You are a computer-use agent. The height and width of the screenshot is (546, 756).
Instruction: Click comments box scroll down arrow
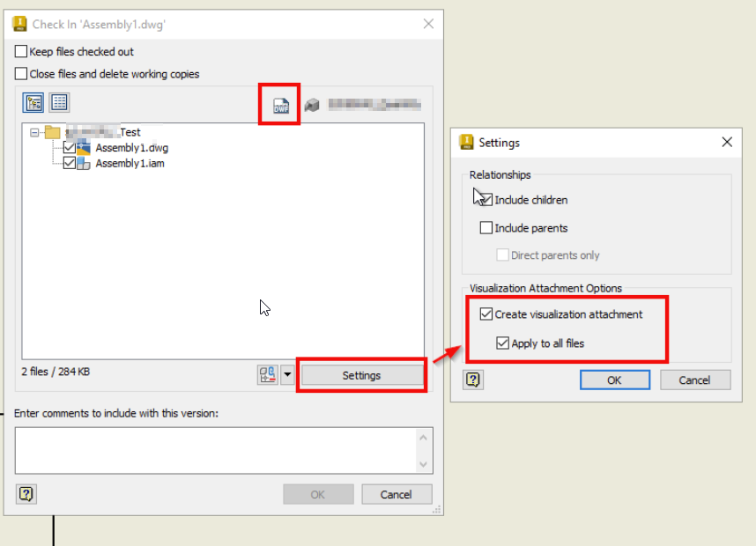[423, 464]
